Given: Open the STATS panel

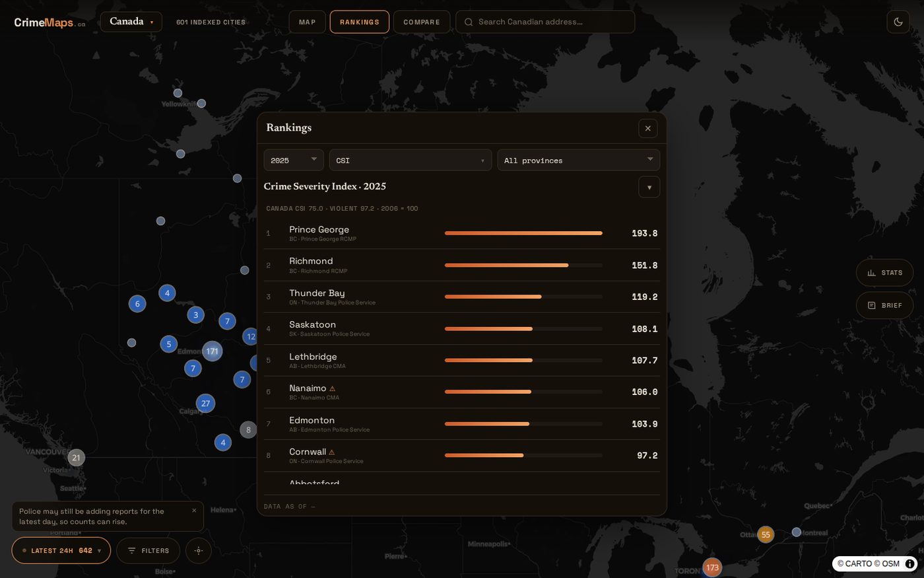Looking at the screenshot, I should [884, 272].
